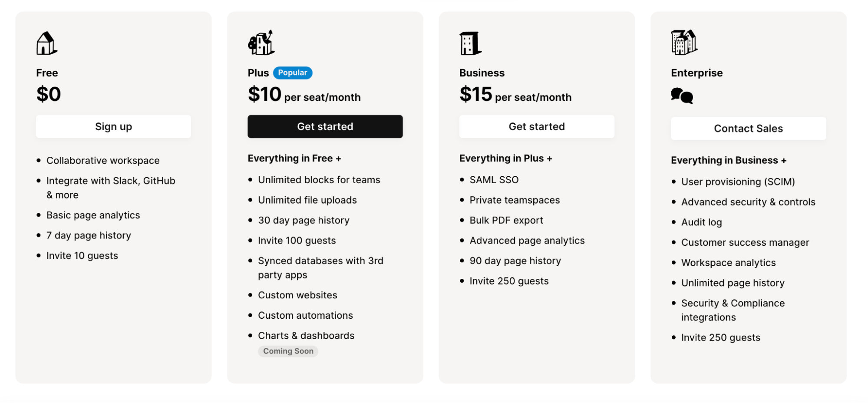Click Sign up on the Free plan
This screenshot has height=403, width=868.
tap(113, 126)
